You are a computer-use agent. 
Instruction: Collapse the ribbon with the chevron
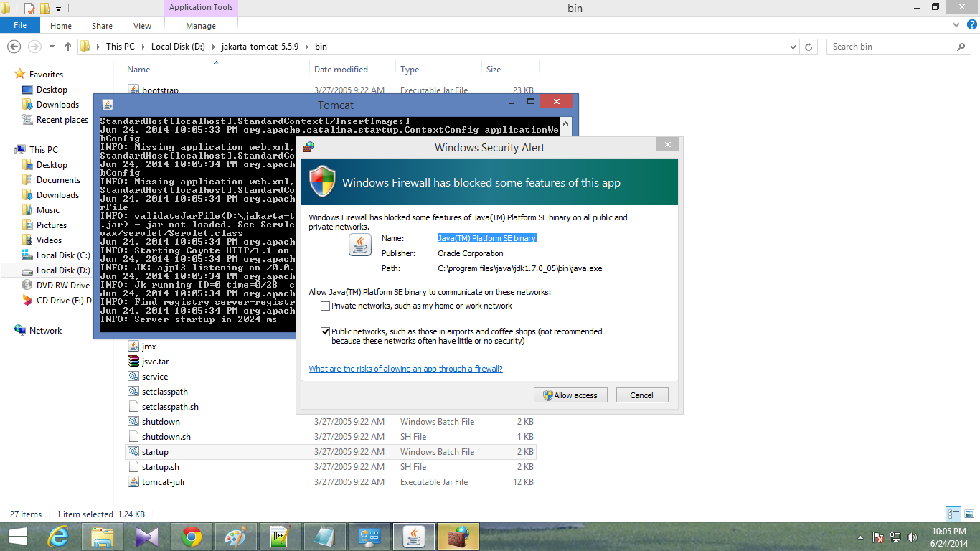tap(955, 24)
